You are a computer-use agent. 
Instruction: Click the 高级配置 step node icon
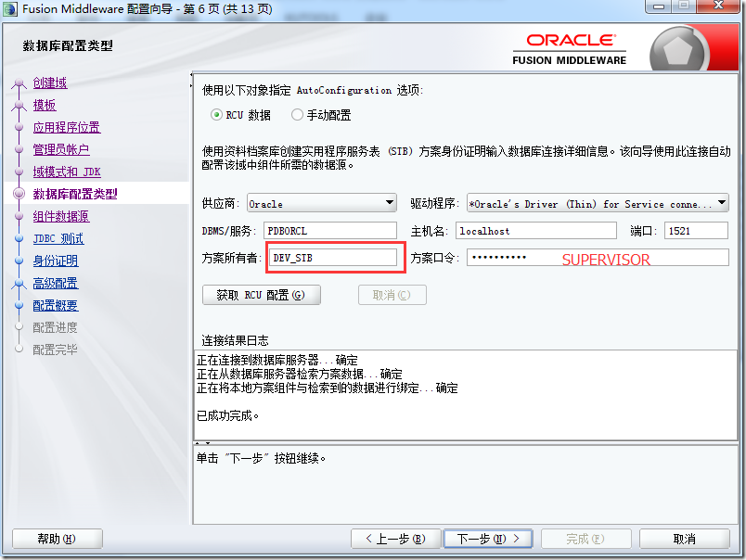[19, 284]
